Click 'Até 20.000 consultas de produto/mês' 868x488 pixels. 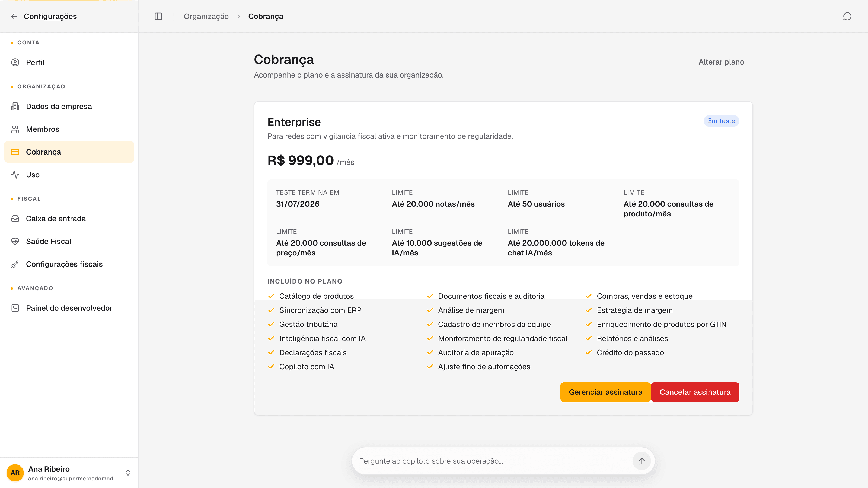point(669,209)
